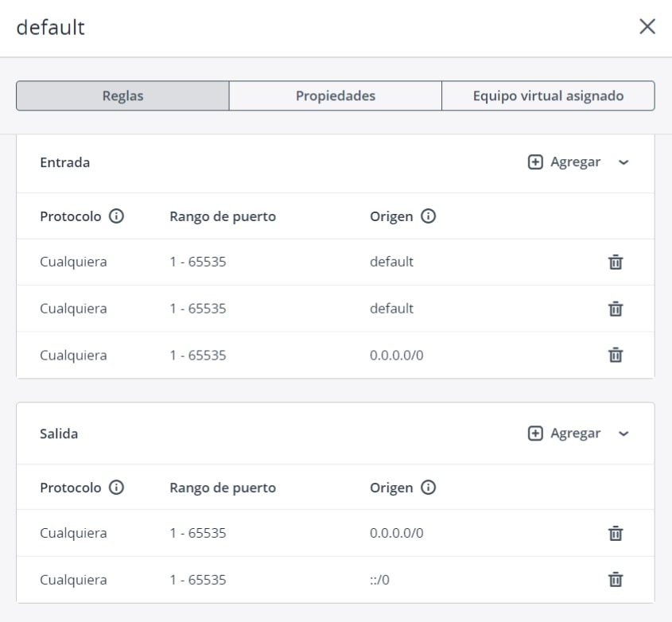Screen dimensions: 672x622
Task: Delete the Entrada 0.0.0.0/0 rule
Action: 616,355
